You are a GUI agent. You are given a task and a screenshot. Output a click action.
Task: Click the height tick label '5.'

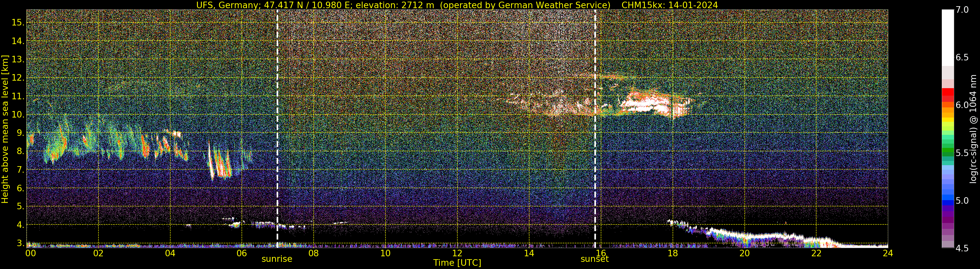20,207
